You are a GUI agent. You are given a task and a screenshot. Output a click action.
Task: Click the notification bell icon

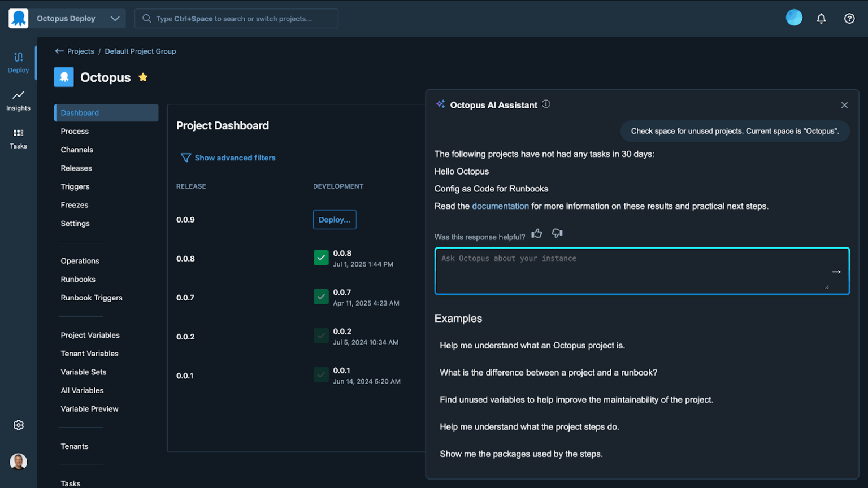click(x=822, y=18)
